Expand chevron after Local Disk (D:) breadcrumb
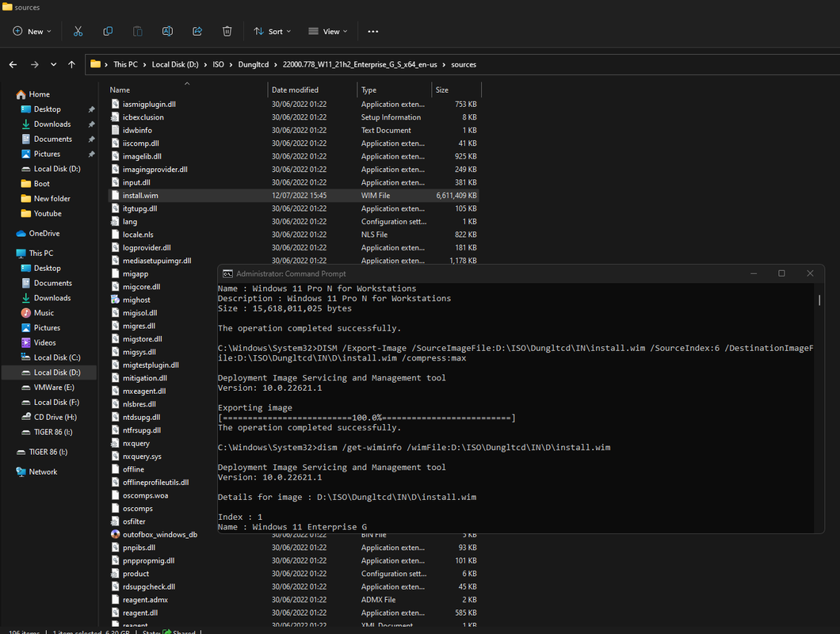The image size is (840, 634). [205, 64]
